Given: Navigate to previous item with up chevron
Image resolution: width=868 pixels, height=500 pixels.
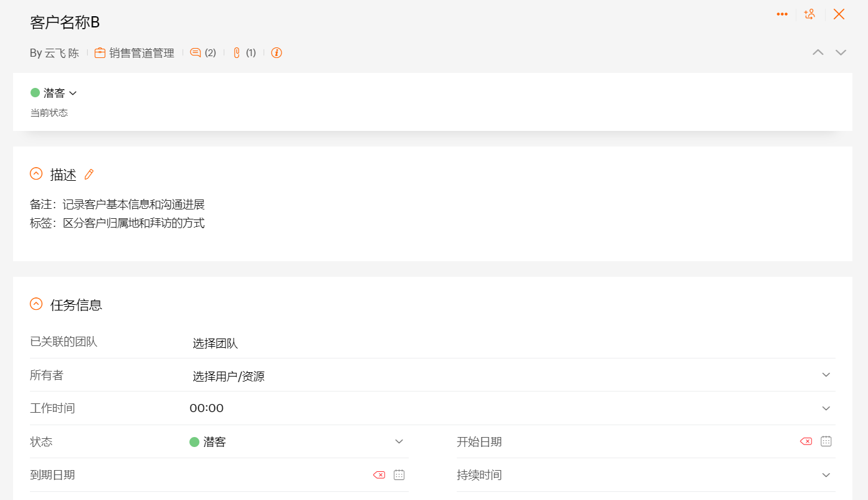Looking at the screenshot, I should 818,52.
